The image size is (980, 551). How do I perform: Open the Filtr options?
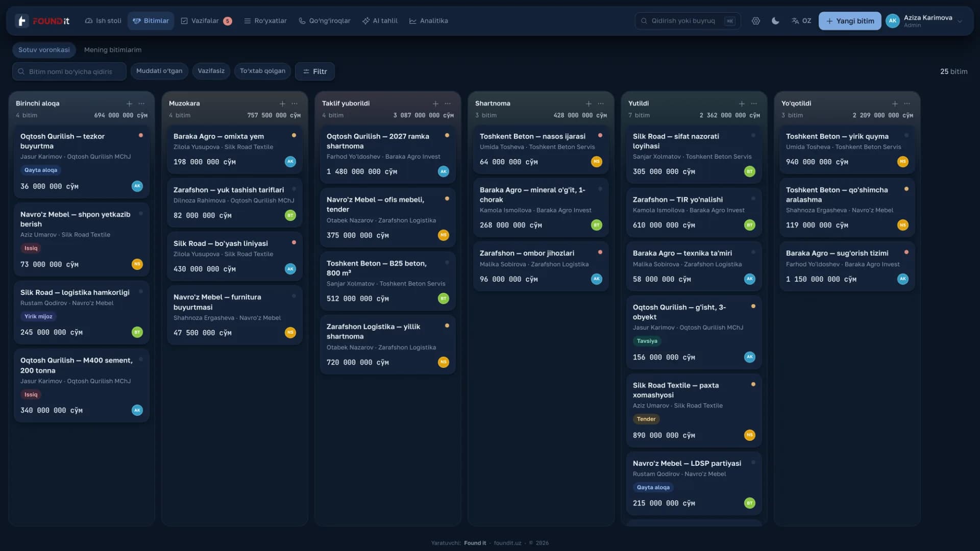point(315,71)
